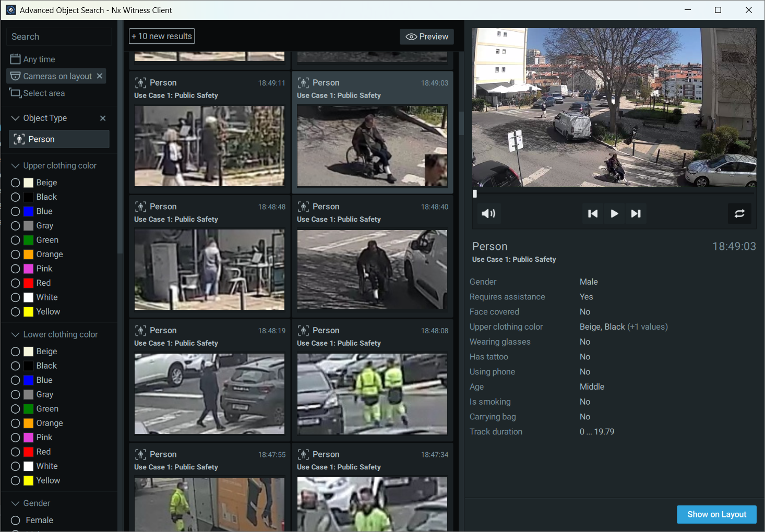Screen dimensions: 765x532
Task: Collapse the Gender filter section
Action: 15,503
